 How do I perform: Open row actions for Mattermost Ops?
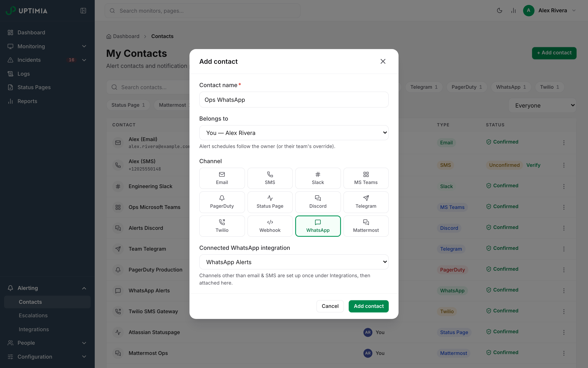click(564, 353)
